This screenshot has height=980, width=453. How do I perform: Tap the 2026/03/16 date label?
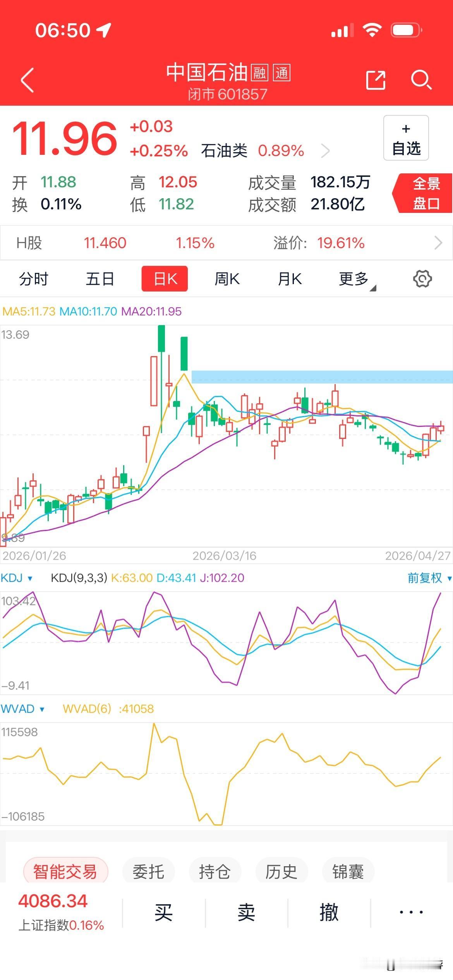click(x=225, y=556)
